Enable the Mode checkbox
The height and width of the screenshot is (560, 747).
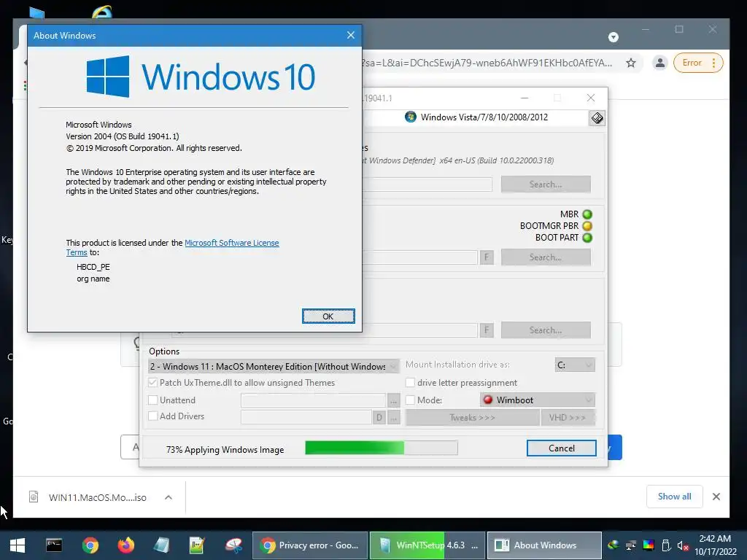coord(410,400)
